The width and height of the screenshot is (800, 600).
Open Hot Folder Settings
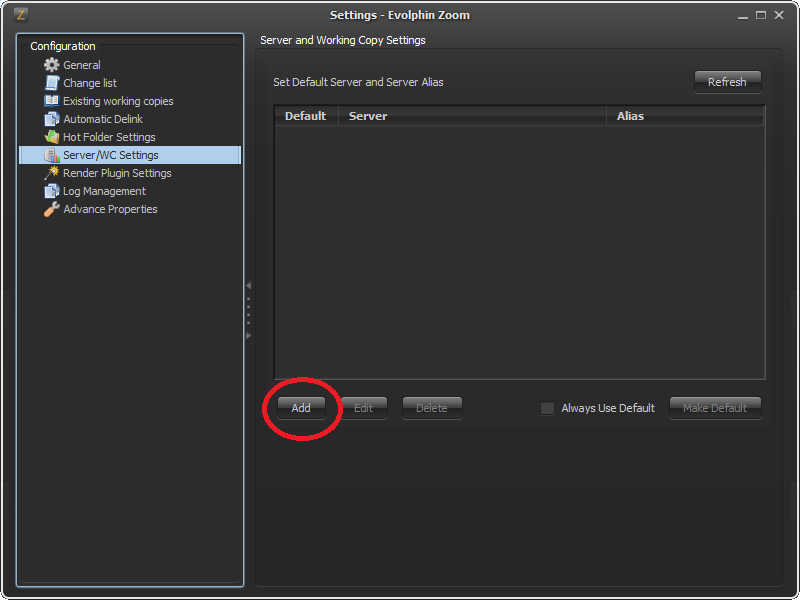tap(109, 137)
